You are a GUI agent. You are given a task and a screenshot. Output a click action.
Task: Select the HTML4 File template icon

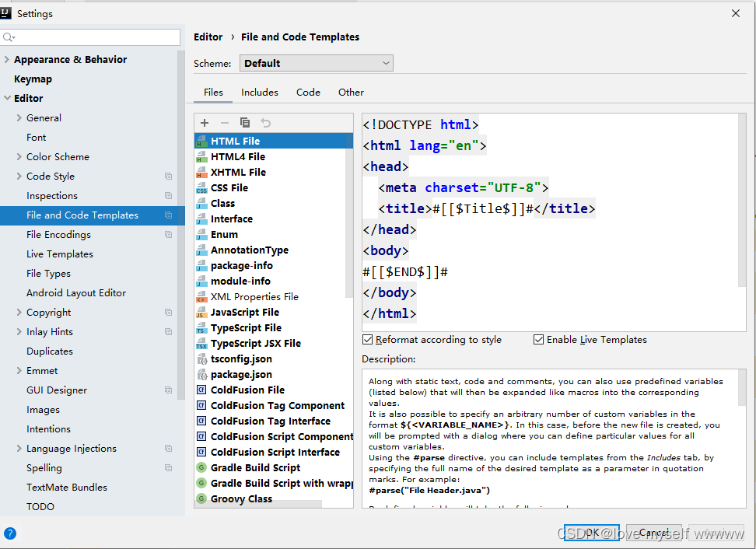pos(201,156)
